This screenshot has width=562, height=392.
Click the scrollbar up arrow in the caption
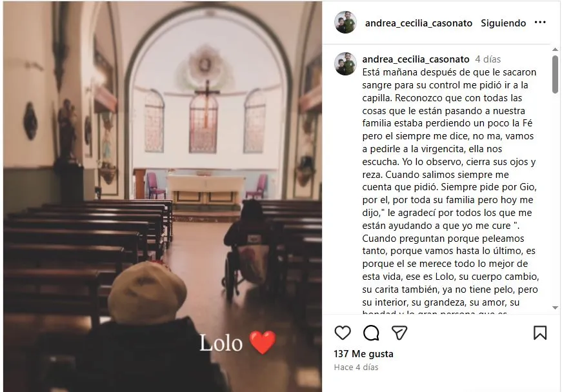tap(555, 50)
